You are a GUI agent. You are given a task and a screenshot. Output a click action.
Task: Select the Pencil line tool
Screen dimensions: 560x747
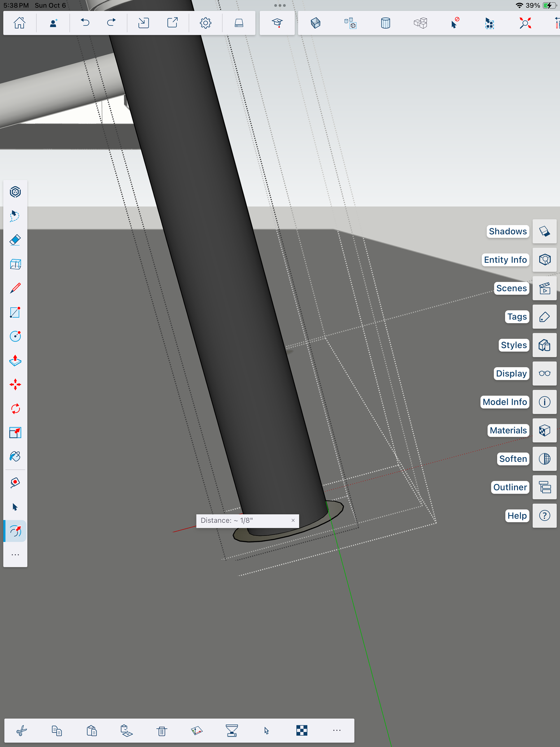tap(15, 288)
